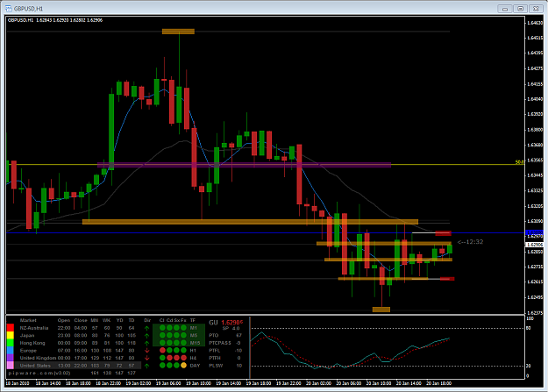
Task: Click the GBPUSD,H1 OHLC text in chart corner
Action: pyautogui.click(x=55, y=20)
